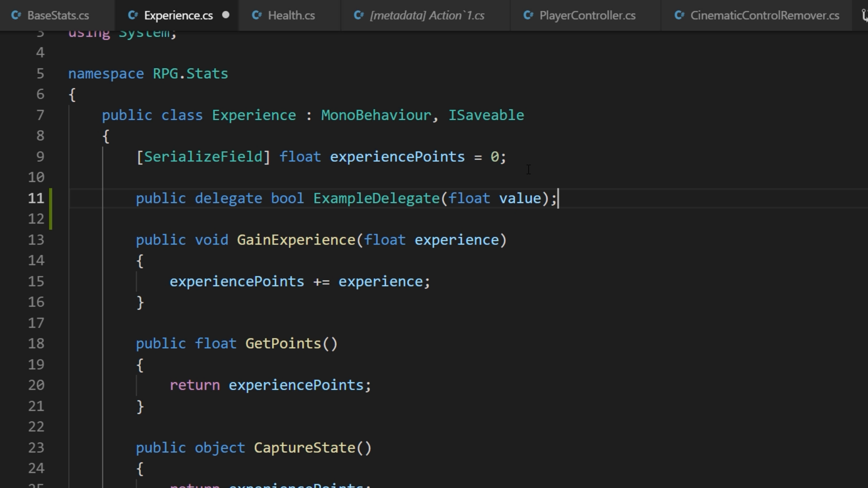Click 'experiencePoints' on the SerializeField line

click(x=397, y=157)
